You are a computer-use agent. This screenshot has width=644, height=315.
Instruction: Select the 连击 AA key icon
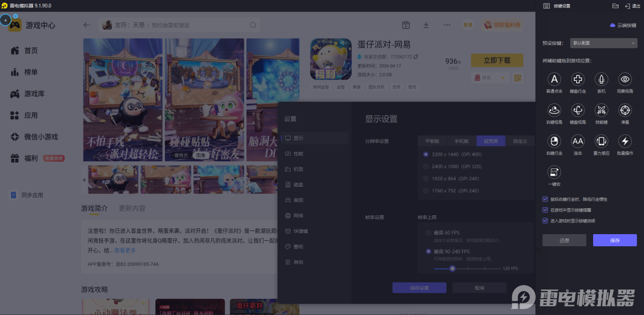578,141
